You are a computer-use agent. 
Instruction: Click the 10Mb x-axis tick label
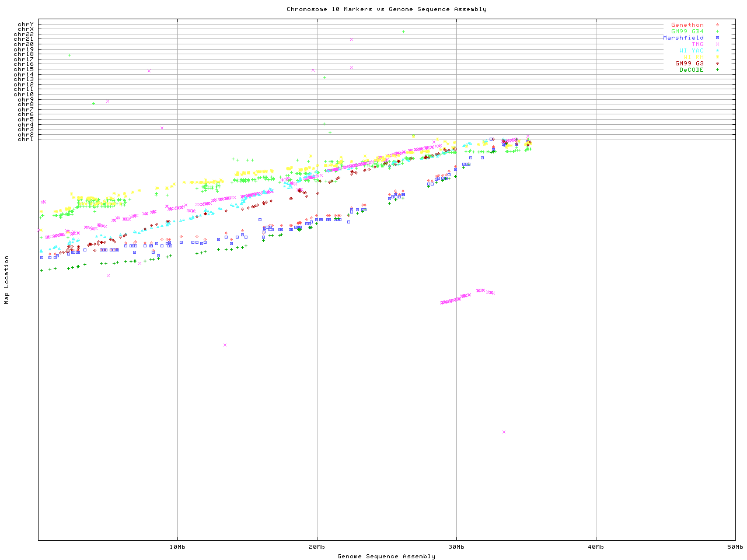pyautogui.click(x=177, y=547)
